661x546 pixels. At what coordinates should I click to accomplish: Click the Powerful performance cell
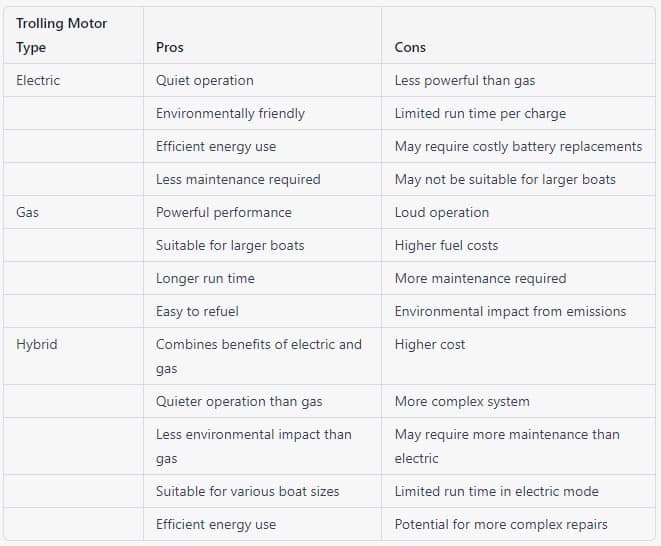224,212
